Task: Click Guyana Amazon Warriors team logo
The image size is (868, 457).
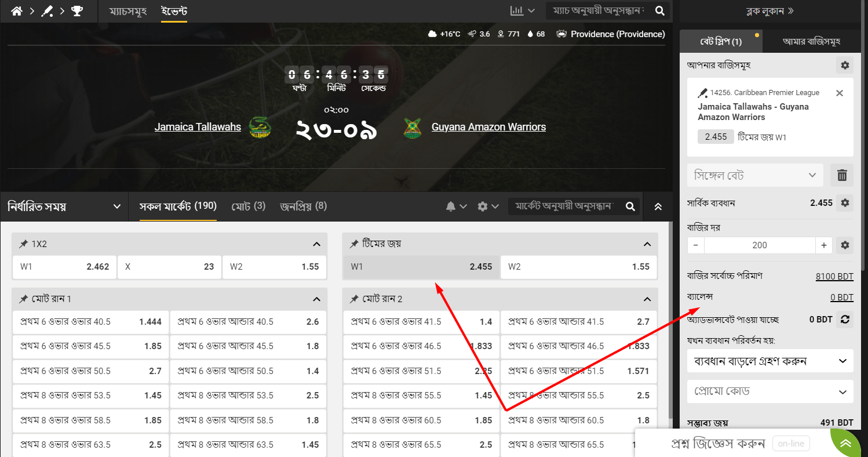Action: [412, 127]
